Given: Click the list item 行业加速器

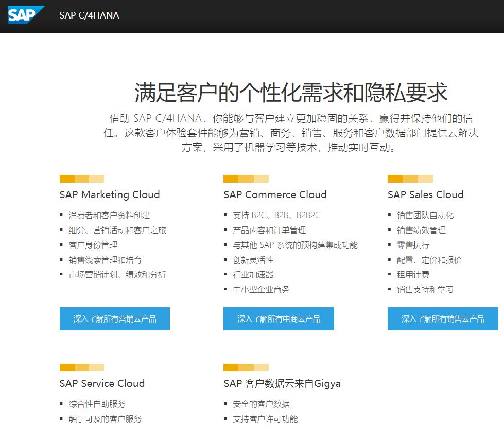Looking at the screenshot, I should coord(253,275).
